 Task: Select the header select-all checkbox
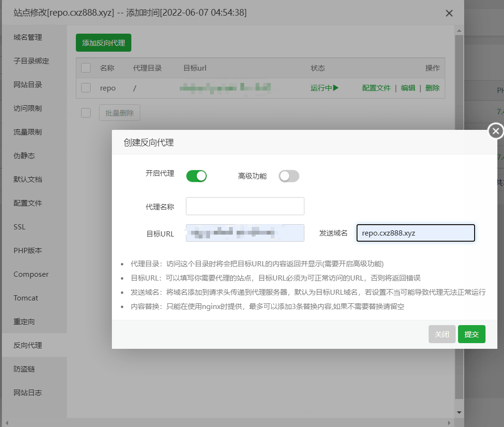pyautogui.click(x=85, y=68)
